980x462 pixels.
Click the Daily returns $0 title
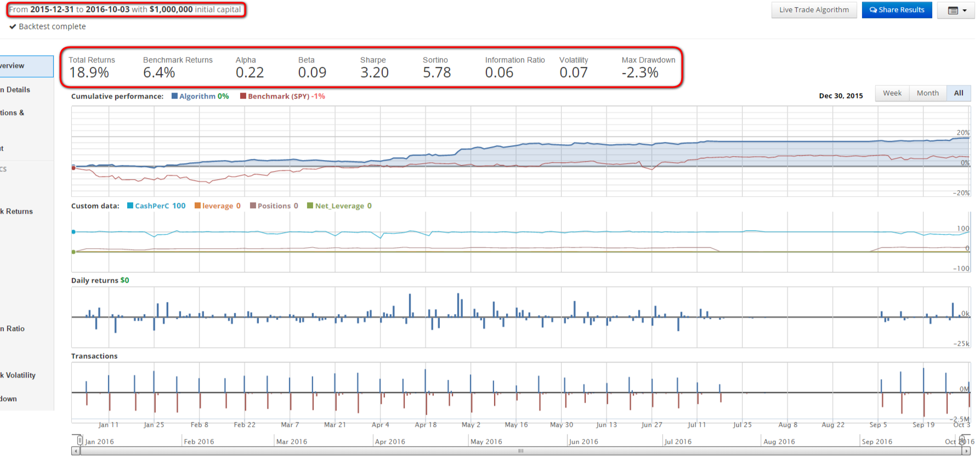click(100, 280)
